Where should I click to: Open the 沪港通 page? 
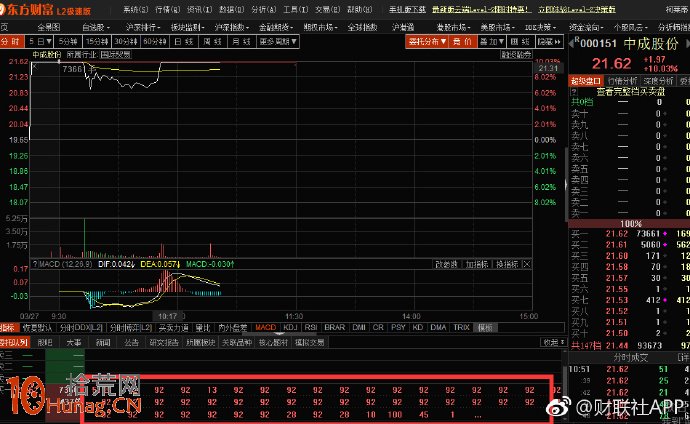[x=403, y=27]
